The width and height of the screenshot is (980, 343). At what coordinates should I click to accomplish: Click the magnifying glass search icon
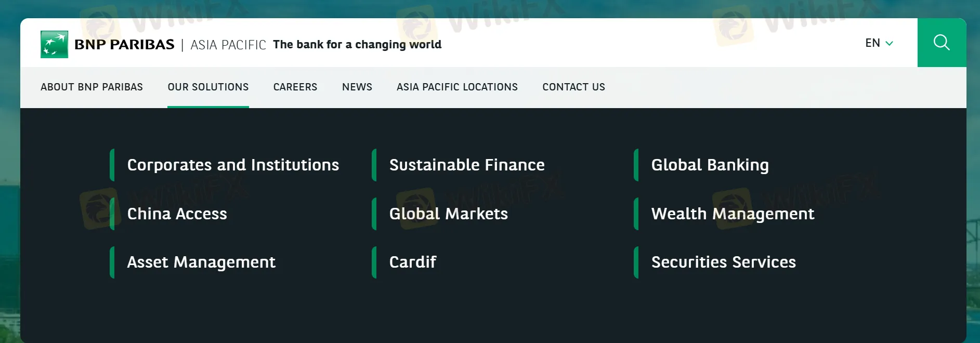point(942,43)
